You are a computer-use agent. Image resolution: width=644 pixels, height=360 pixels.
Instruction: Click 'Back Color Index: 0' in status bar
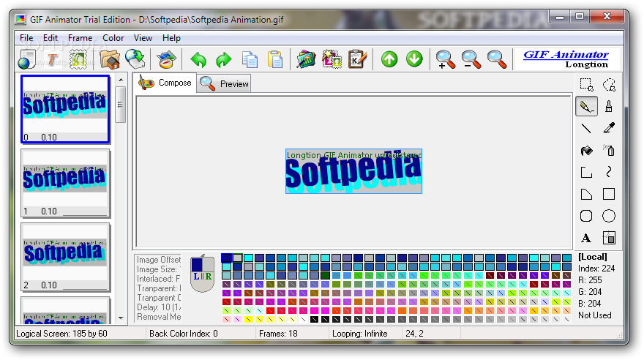(x=184, y=334)
